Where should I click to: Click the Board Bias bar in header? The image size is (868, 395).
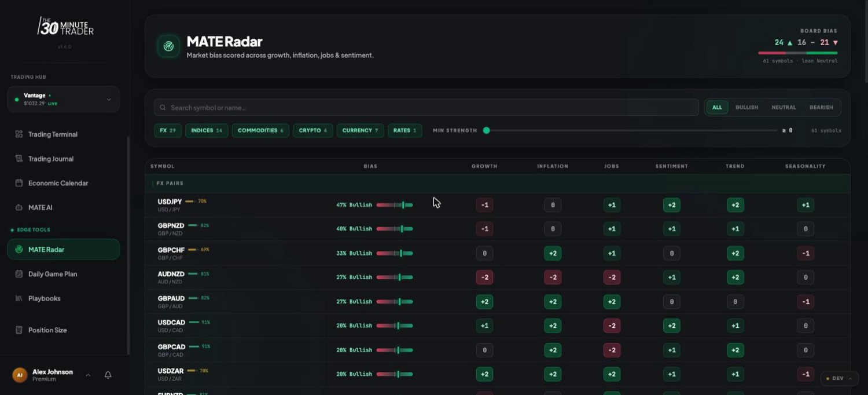pyautogui.click(x=798, y=53)
